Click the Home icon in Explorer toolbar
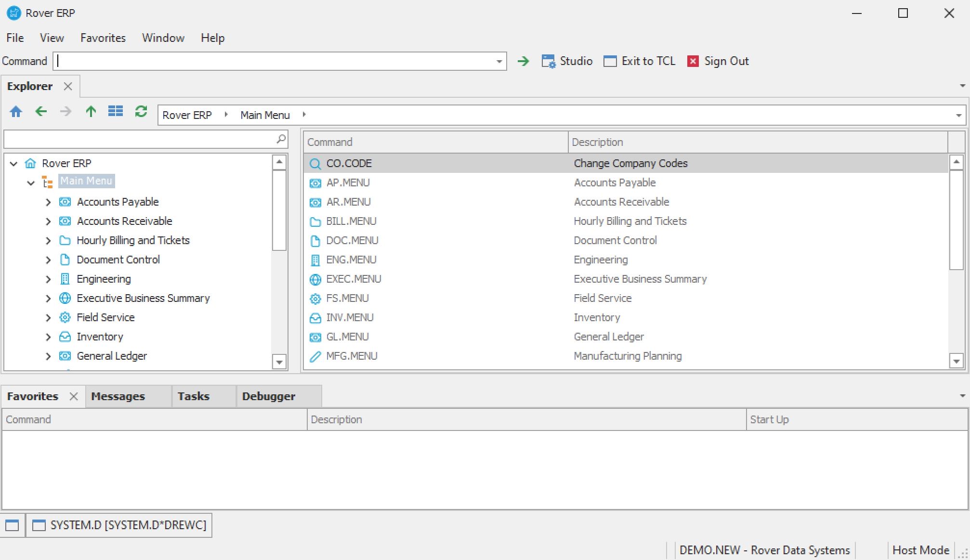 click(x=16, y=112)
